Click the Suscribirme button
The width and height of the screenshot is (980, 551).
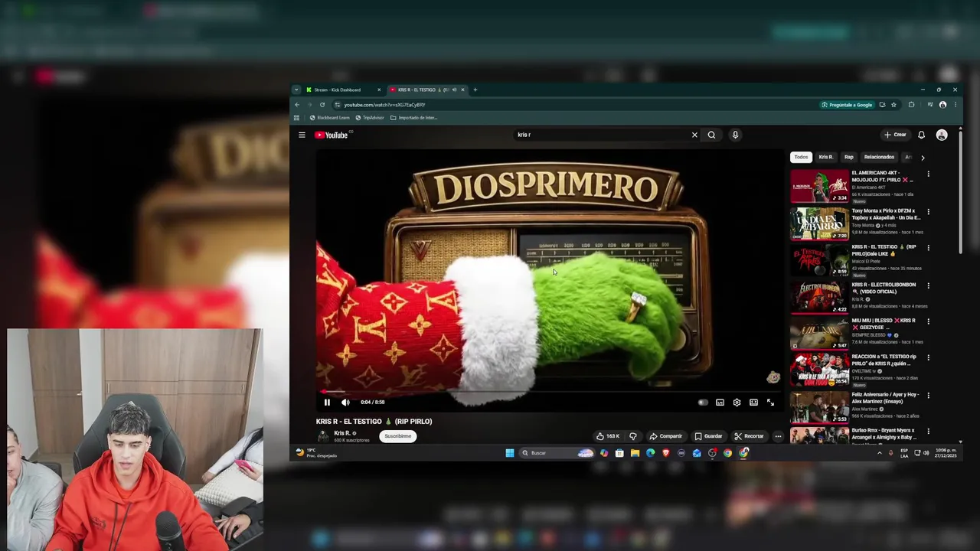click(x=398, y=436)
